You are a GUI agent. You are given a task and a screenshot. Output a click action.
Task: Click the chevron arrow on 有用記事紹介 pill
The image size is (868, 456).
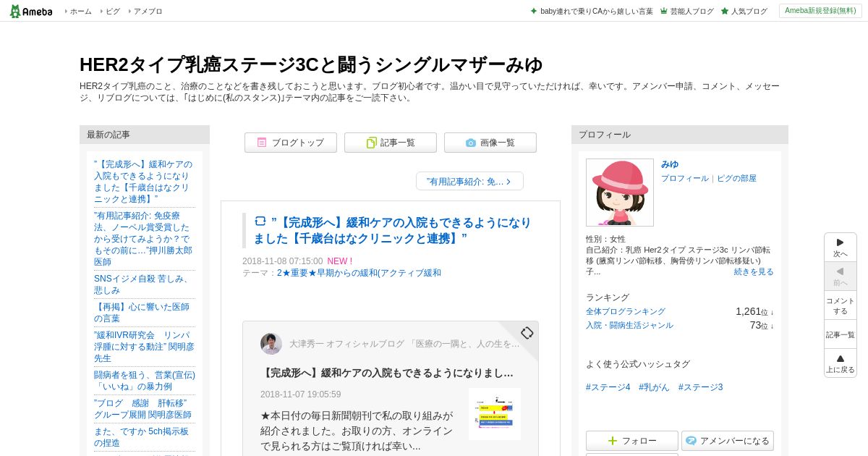[509, 182]
